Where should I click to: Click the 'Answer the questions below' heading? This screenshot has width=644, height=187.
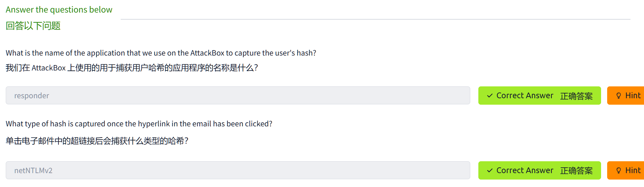[x=59, y=10]
